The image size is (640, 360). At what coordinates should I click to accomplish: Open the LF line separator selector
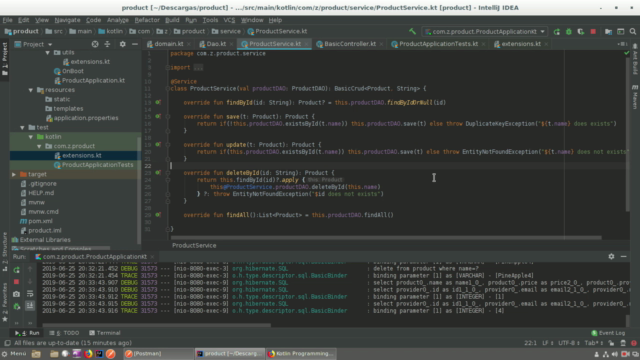pyautogui.click(x=548, y=343)
